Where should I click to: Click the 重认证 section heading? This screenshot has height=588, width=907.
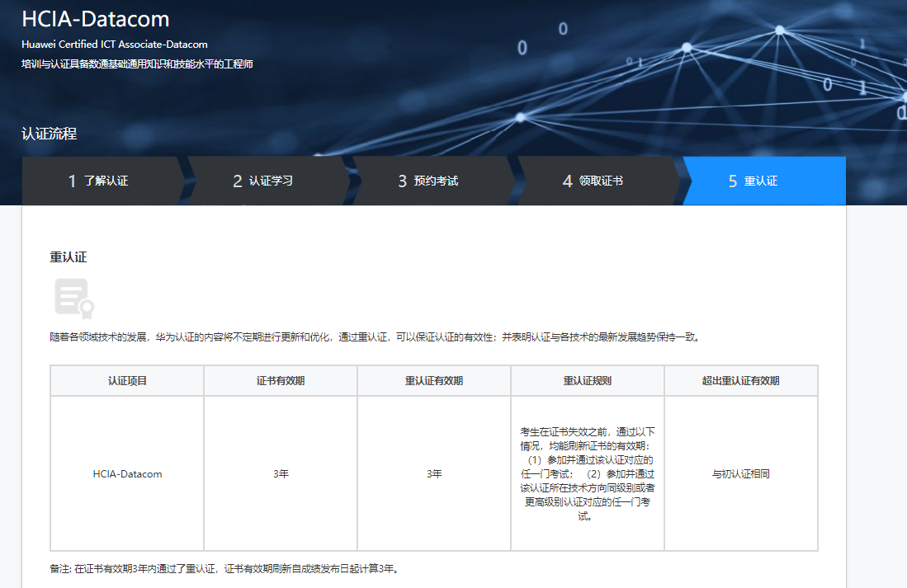(68, 256)
